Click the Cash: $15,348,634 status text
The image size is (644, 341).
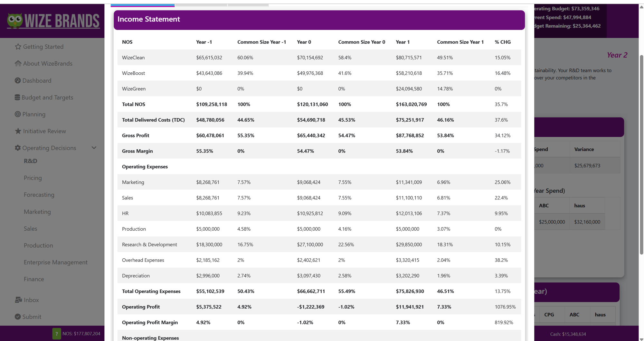click(568, 334)
